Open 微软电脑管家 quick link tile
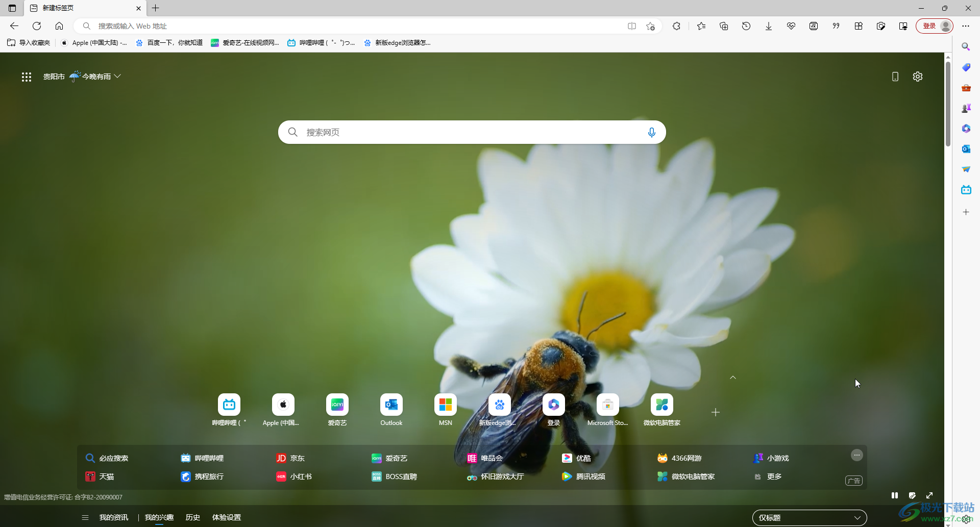The width and height of the screenshot is (980, 527). click(x=662, y=410)
